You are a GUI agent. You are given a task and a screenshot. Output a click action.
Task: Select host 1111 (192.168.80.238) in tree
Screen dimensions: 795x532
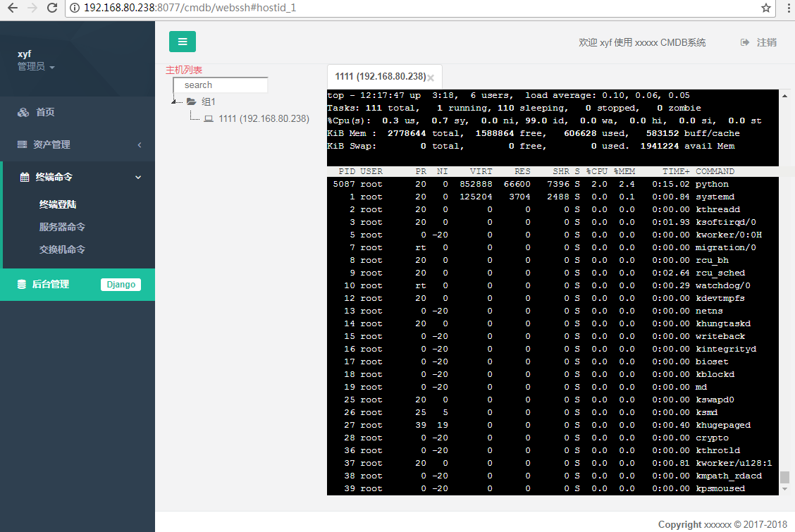[264, 118]
